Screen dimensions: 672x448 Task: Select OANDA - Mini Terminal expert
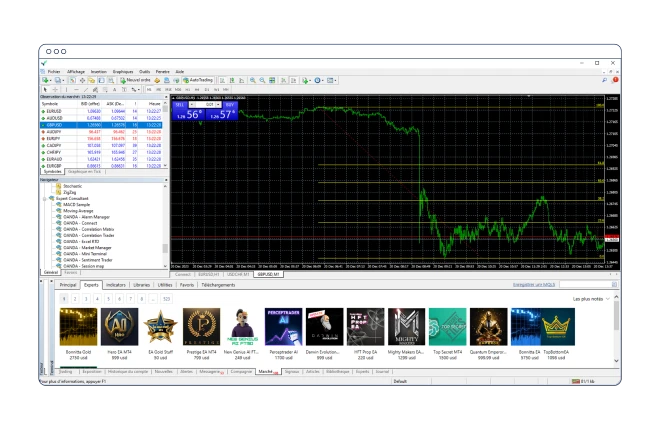(x=85, y=254)
